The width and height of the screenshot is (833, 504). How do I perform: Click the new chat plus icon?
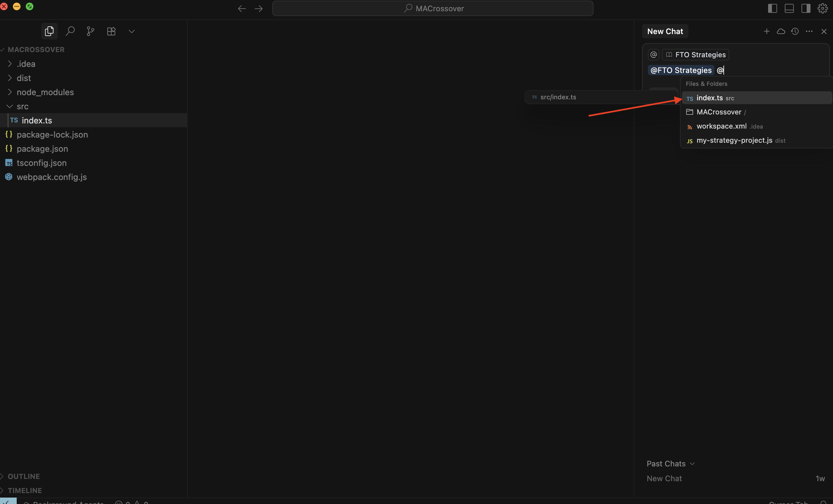(x=766, y=31)
